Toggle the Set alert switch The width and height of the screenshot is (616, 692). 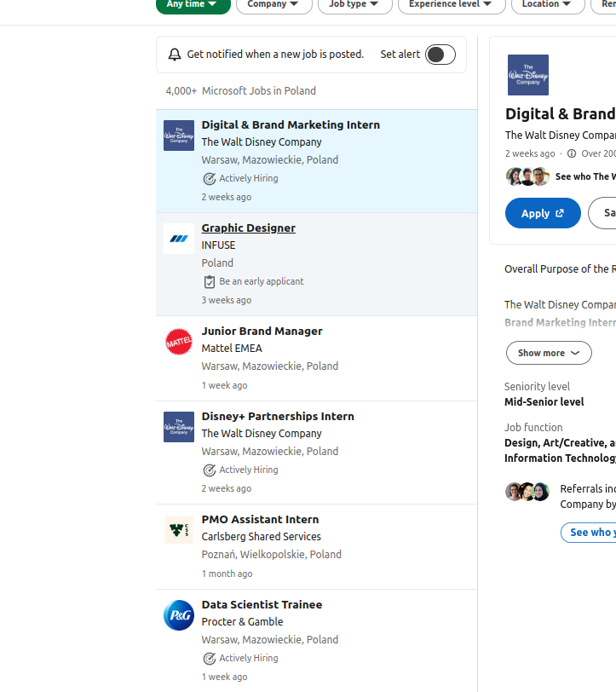coord(440,55)
